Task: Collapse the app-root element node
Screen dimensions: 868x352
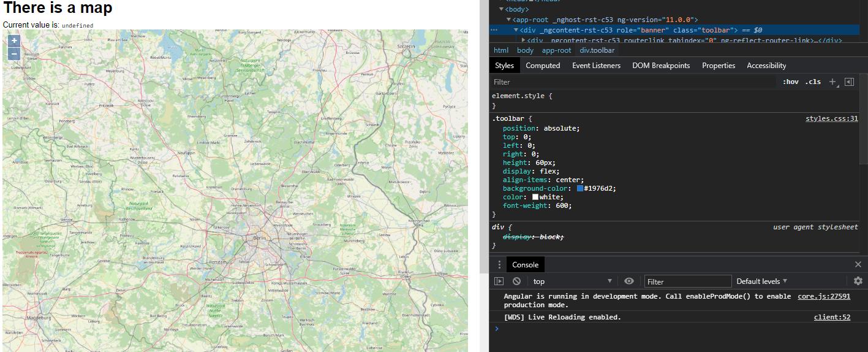Action: click(508, 20)
